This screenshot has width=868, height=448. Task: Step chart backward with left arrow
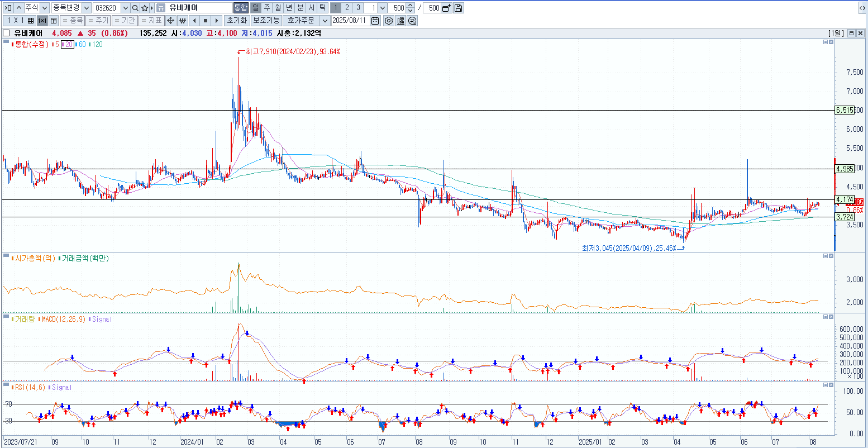click(194, 21)
